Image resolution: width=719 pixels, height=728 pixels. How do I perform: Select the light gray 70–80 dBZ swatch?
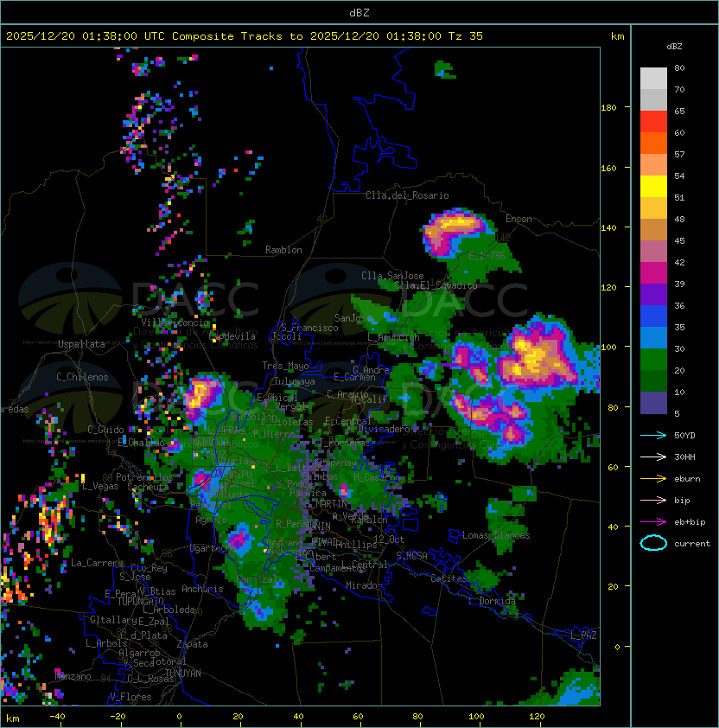[653, 79]
